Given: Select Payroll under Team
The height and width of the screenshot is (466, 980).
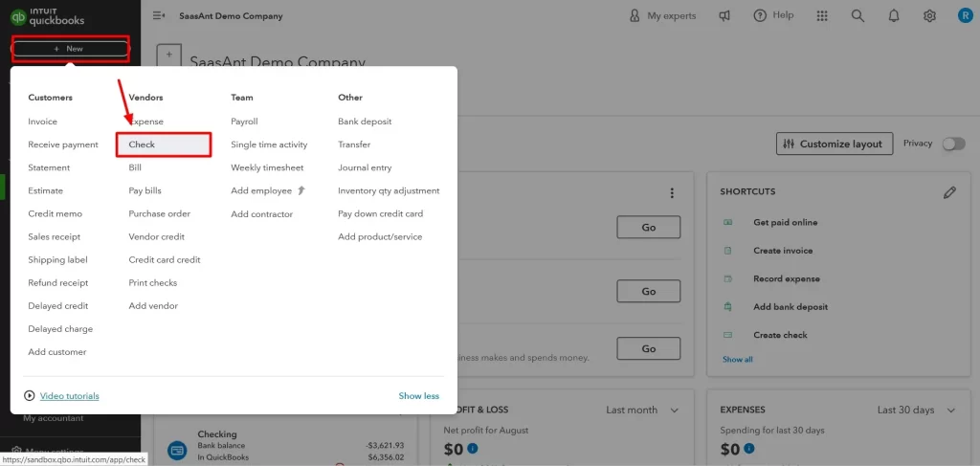Looking at the screenshot, I should (x=244, y=122).
